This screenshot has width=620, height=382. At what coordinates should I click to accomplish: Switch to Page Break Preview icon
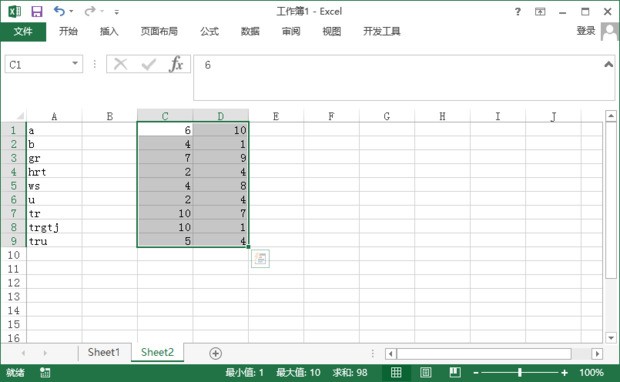[455, 373]
